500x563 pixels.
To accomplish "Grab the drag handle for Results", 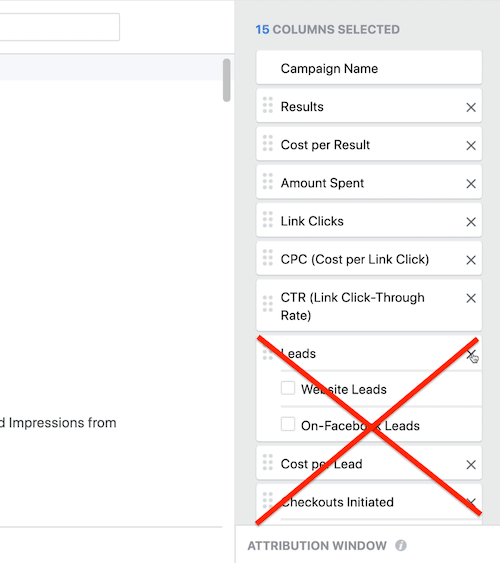I will tap(268, 105).
